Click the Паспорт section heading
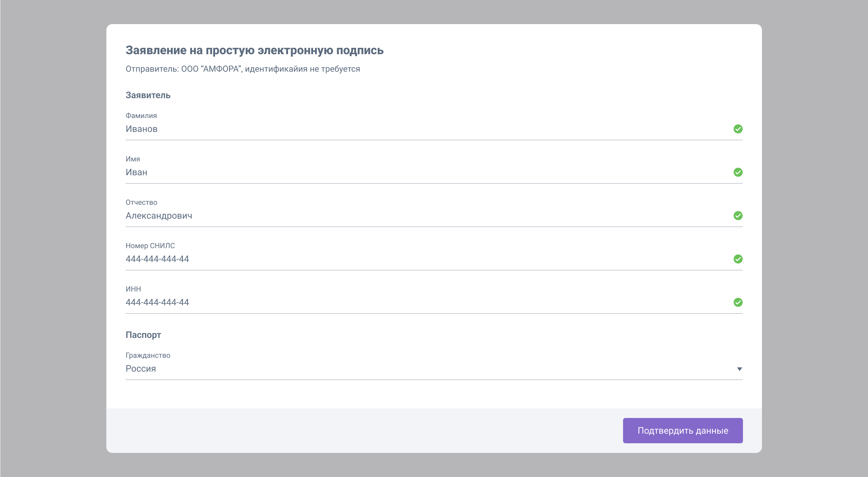The height and width of the screenshot is (477, 868). [x=143, y=335]
